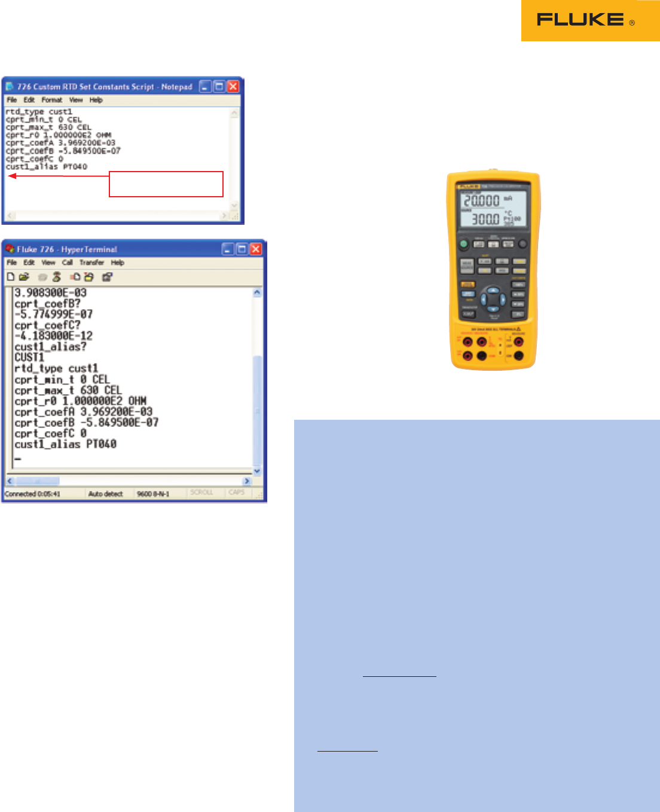Click HyperTerminal vertical scrollbar up arrow
The image size is (660, 812).
pos(258,292)
